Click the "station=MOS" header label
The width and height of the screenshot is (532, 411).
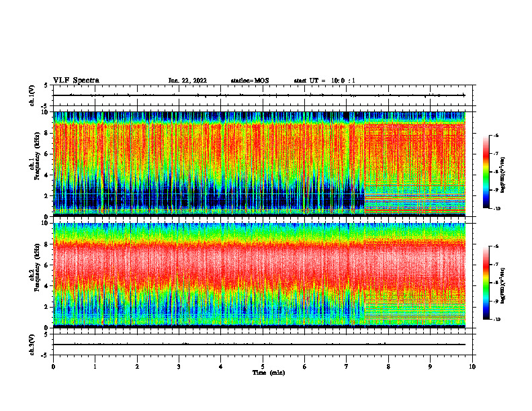tap(250, 81)
